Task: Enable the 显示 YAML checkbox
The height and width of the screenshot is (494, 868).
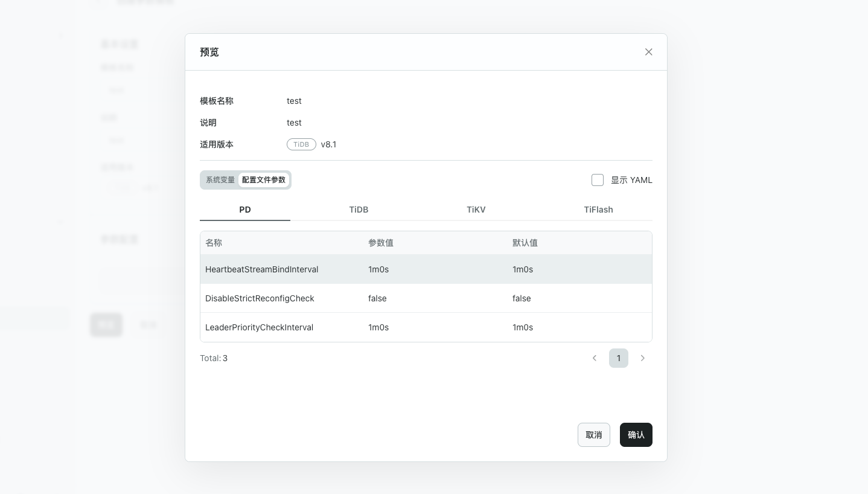Action: (598, 180)
